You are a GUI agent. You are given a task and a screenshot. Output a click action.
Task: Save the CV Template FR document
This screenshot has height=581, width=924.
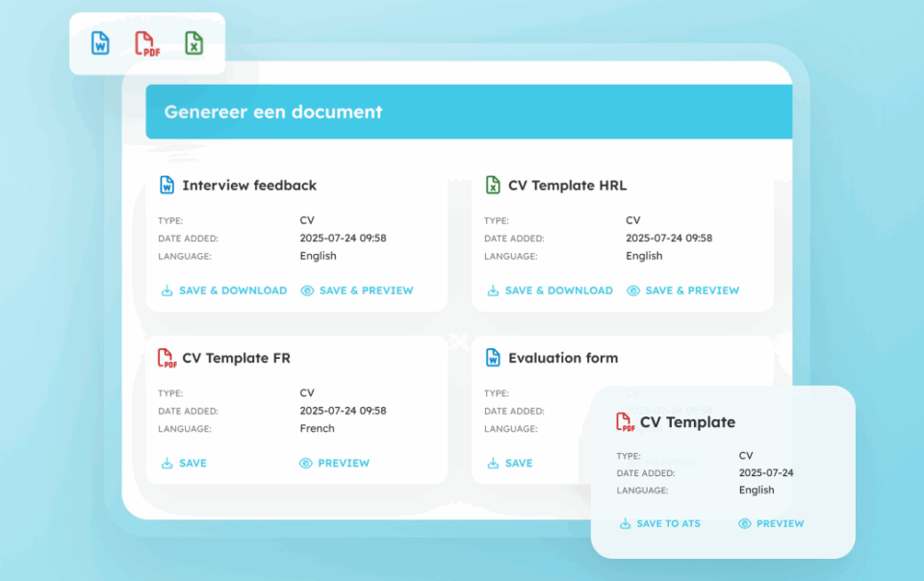coord(184,464)
